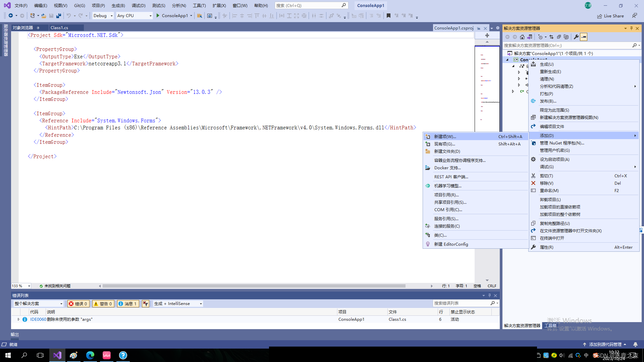Click Sync with Active Document icon

pyautogui.click(x=551, y=37)
